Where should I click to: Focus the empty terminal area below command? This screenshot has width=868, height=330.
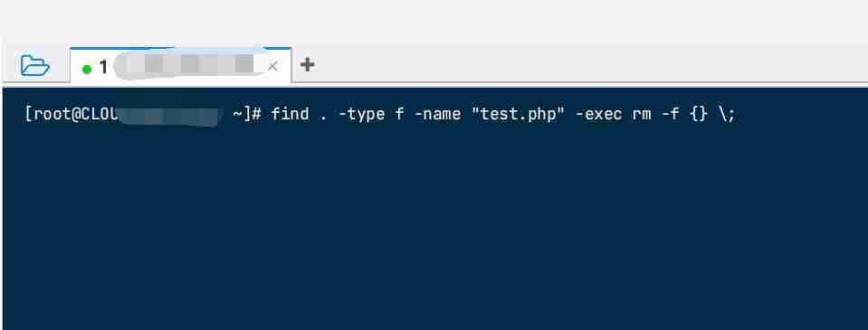click(435, 227)
